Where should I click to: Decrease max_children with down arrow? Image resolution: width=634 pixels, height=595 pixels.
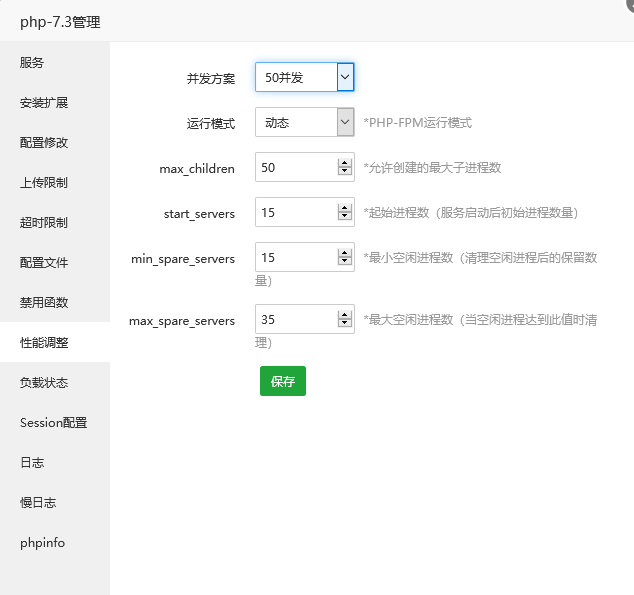[x=344, y=171]
